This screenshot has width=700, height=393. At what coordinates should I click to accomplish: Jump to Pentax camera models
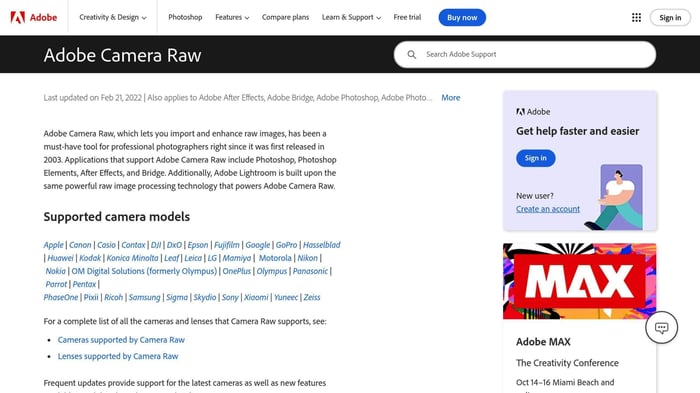click(84, 284)
